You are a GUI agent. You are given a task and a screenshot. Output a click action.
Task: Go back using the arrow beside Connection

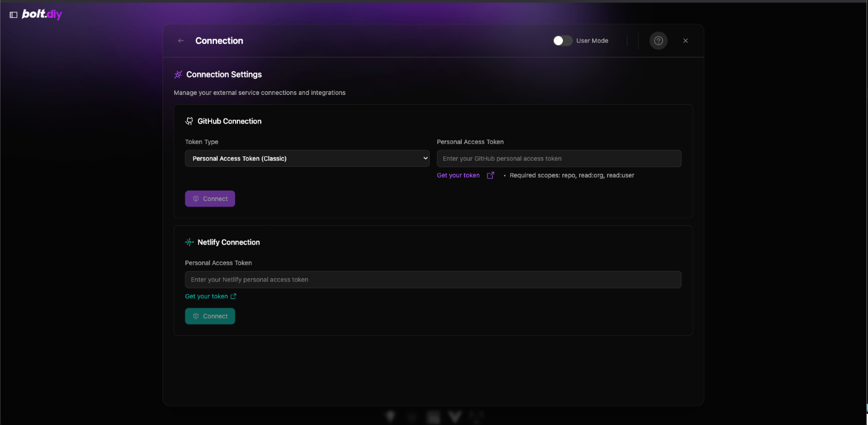pos(181,41)
